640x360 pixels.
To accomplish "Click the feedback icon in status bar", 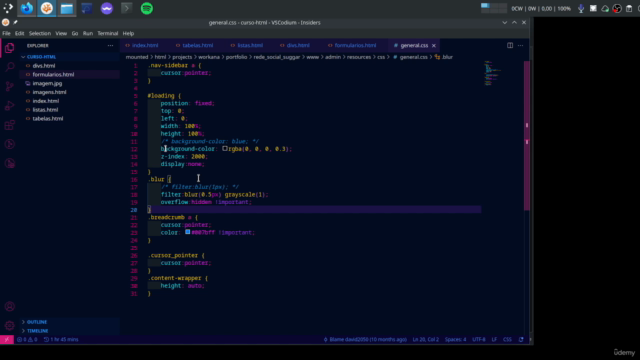I will tap(521, 340).
